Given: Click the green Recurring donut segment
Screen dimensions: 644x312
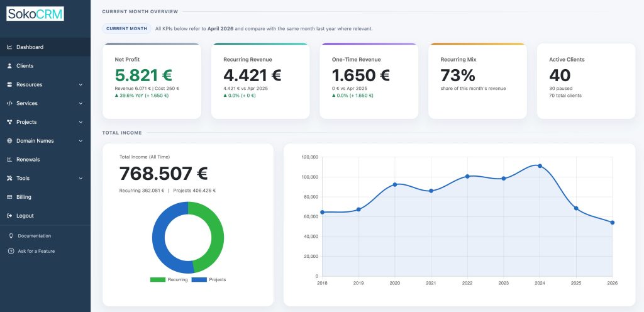Looking at the screenshot, I should tap(217, 235).
